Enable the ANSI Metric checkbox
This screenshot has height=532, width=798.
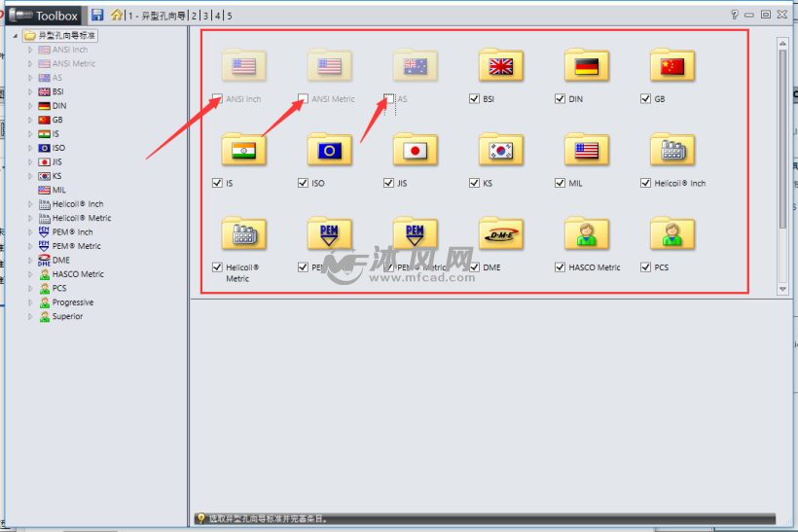click(x=303, y=98)
